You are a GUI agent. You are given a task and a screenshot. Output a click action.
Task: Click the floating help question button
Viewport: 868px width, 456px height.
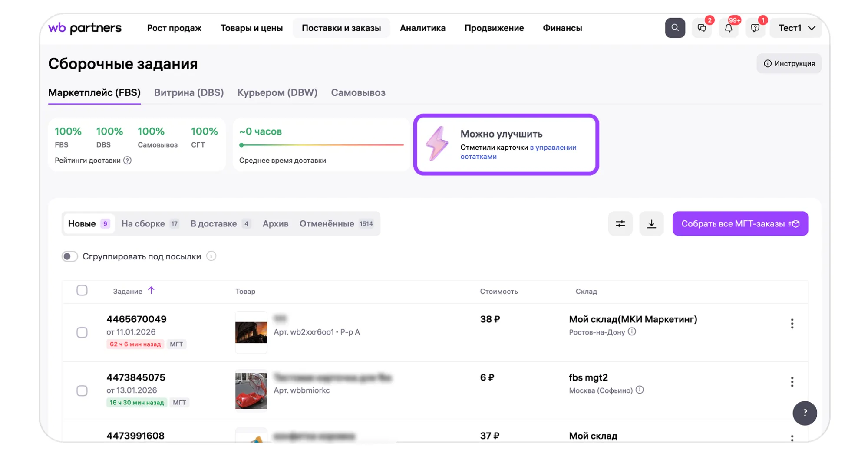(x=805, y=413)
